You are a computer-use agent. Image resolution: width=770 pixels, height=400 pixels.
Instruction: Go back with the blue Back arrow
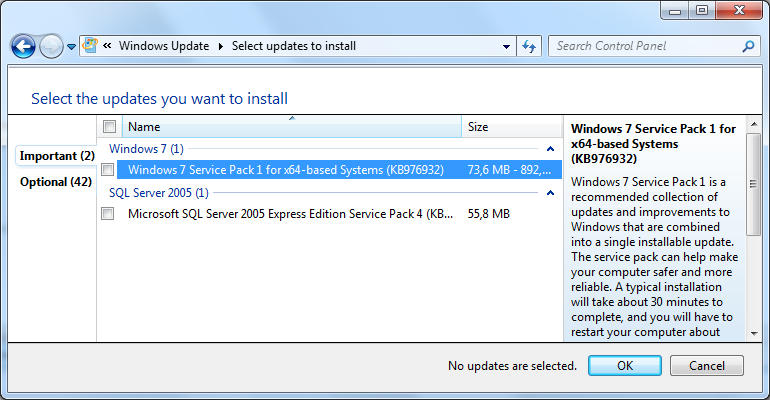pyautogui.click(x=23, y=47)
